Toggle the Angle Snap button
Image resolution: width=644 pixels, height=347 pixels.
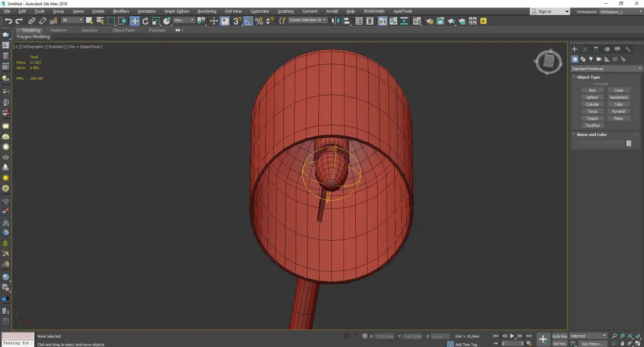[x=248, y=21]
